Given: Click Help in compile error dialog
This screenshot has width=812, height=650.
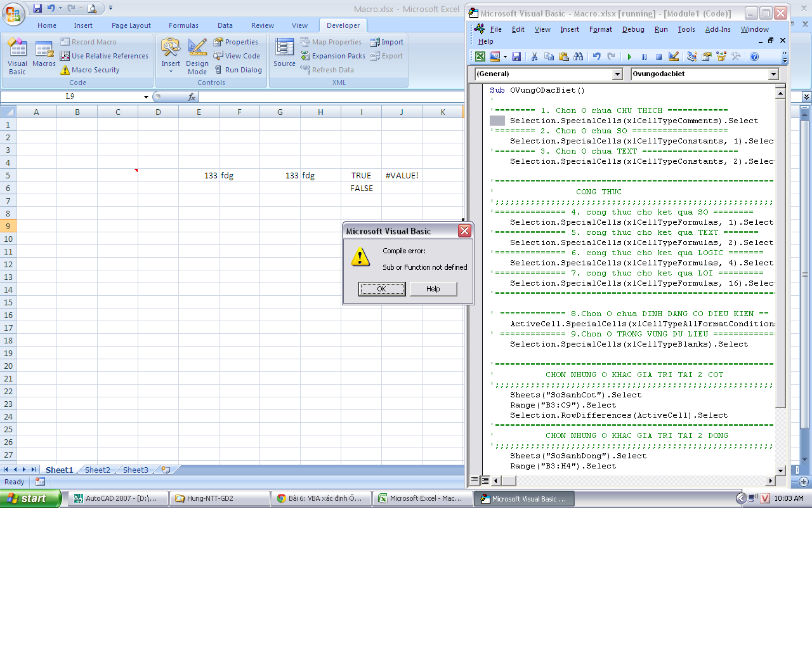Looking at the screenshot, I should pyautogui.click(x=433, y=289).
